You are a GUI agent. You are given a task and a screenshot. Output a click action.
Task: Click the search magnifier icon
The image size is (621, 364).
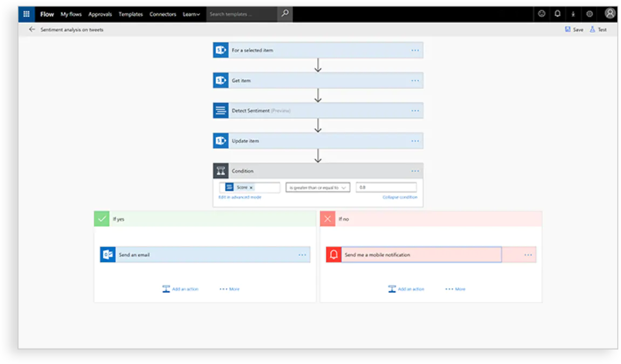tap(285, 14)
